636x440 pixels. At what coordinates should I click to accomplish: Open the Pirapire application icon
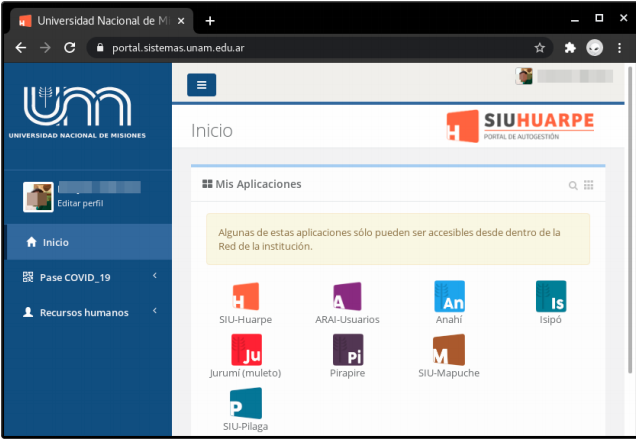(x=348, y=350)
